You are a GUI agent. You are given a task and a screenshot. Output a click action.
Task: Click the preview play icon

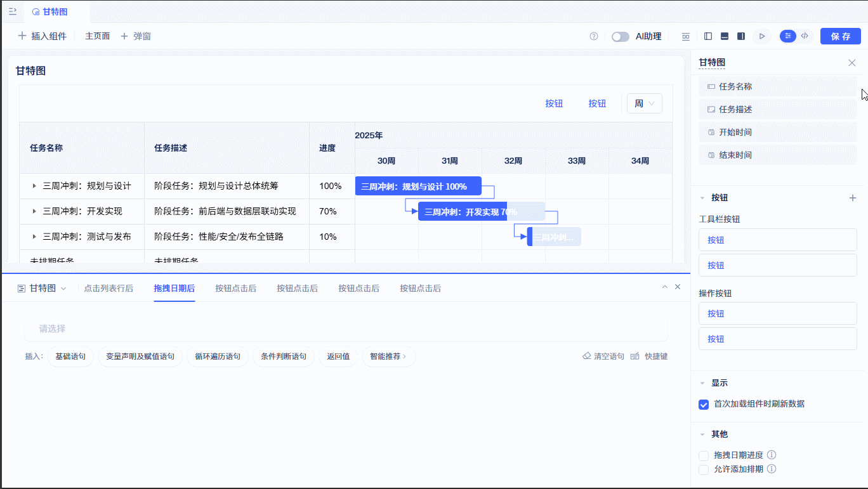pos(762,36)
